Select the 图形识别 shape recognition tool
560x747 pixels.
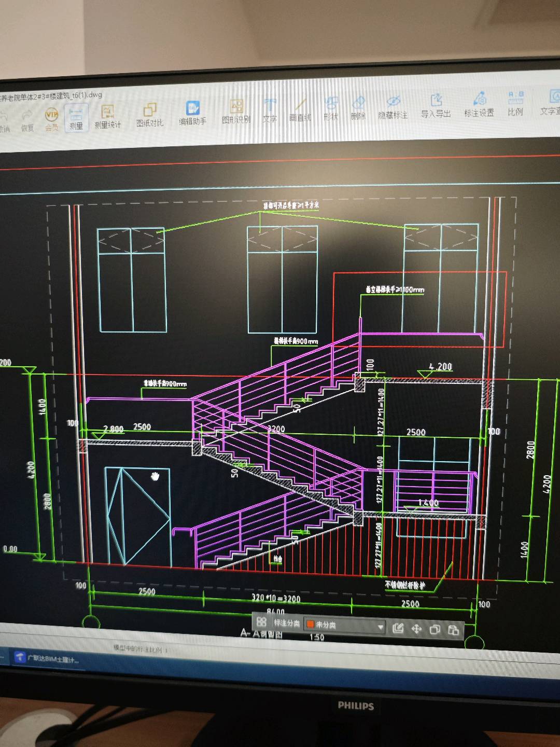[236, 112]
